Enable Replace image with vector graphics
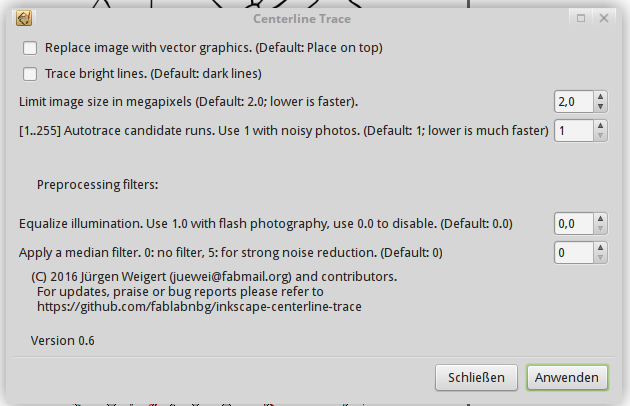 point(30,48)
